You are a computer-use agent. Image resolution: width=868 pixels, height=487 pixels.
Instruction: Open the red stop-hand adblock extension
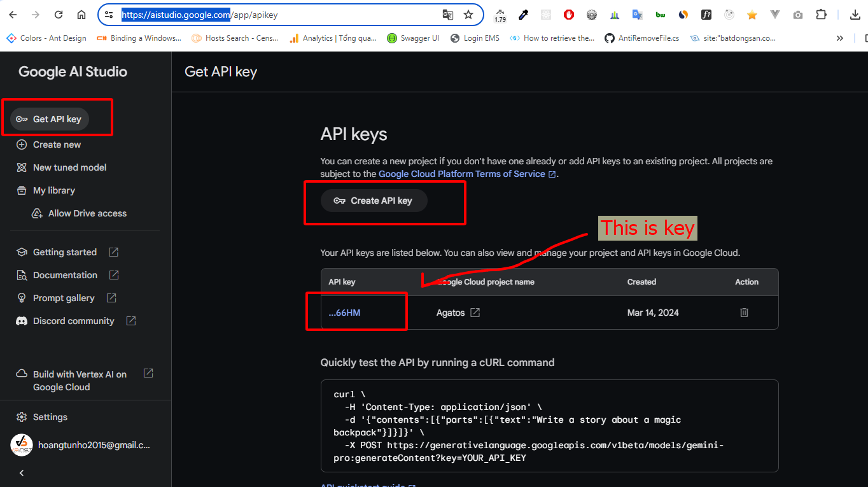tap(569, 15)
